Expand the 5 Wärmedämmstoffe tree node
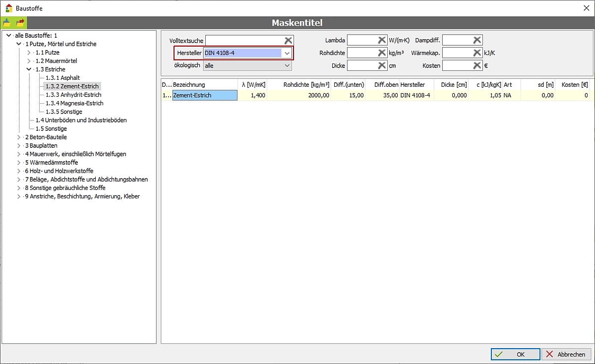This screenshot has height=364, width=595. [x=19, y=163]
